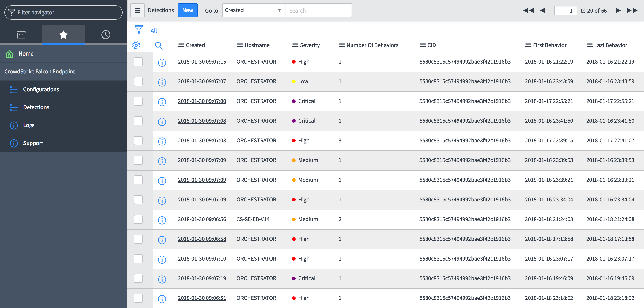This screenshot has height=308, width=644.
Task: Open Configurations module in sidebar
Action: tap(41, 89)
